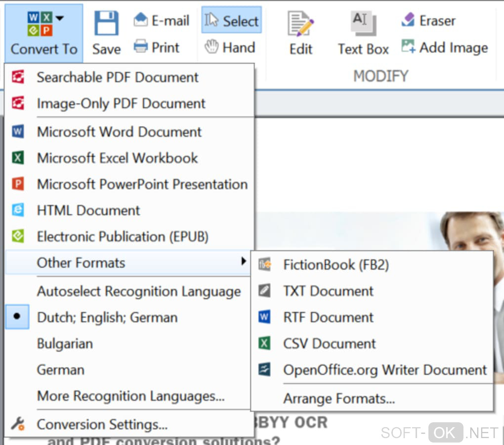Convert to Microsoft Word Document
The height and width of the screenshot is (445, 504).
[119, 132]
